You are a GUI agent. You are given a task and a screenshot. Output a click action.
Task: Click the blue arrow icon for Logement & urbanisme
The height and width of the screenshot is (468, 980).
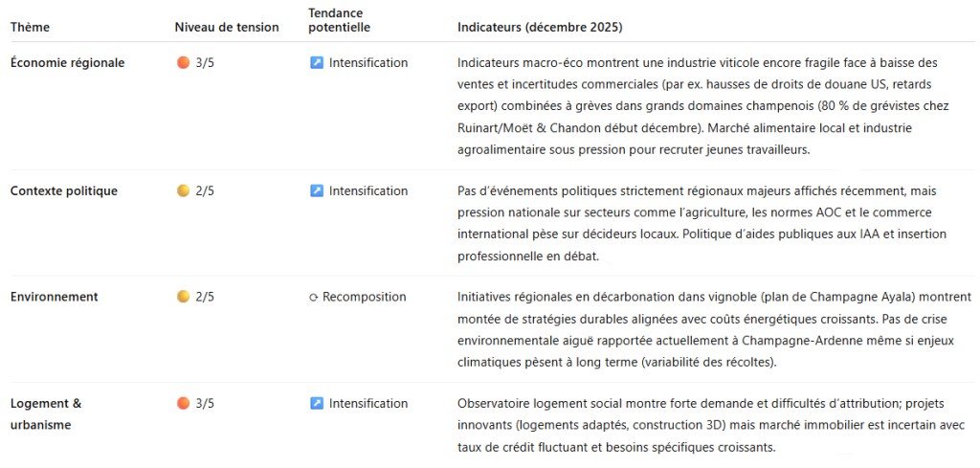317,404
